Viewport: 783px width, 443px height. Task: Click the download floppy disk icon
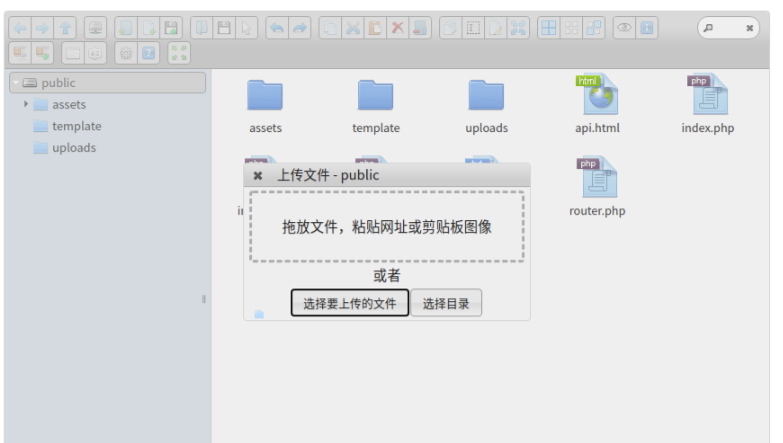[x=224, y=28]
